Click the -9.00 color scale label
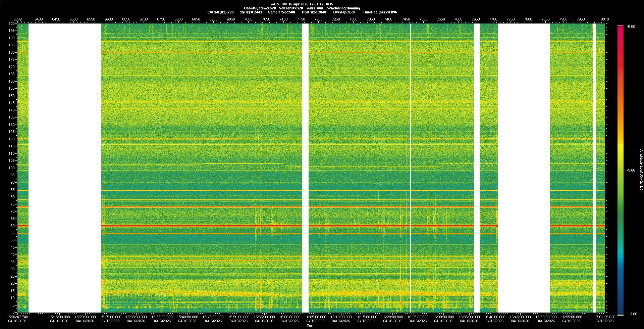This screenshot has height=329, width=644. (x=631, y=170)
